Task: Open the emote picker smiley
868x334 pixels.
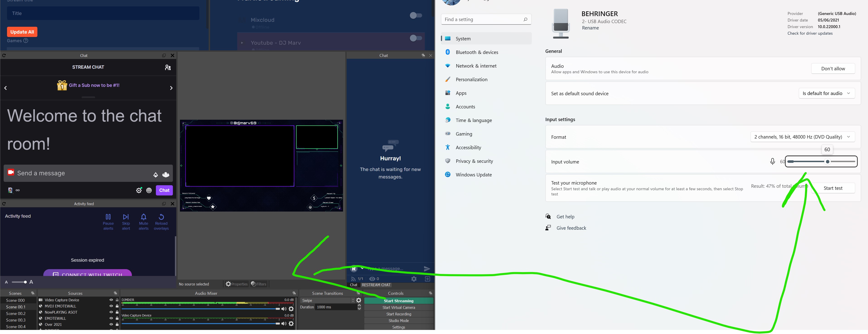Action: click(x=149, y=190)
